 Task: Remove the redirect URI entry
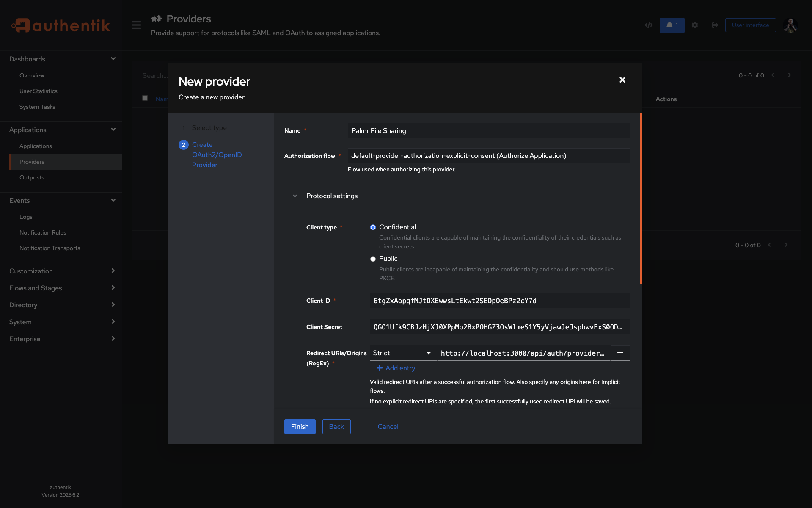(620, 353)
